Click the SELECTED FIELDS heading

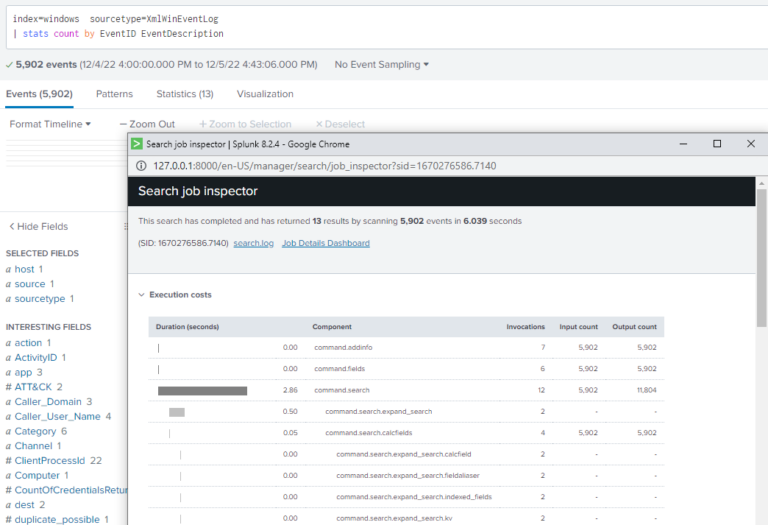[x=42, y=253]
